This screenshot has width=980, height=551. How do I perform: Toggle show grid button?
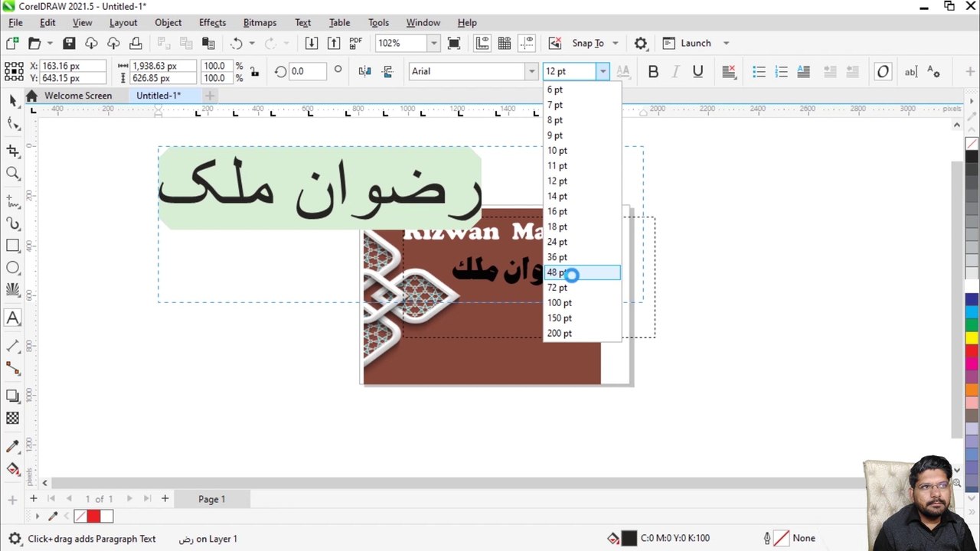tap(504, 43)
